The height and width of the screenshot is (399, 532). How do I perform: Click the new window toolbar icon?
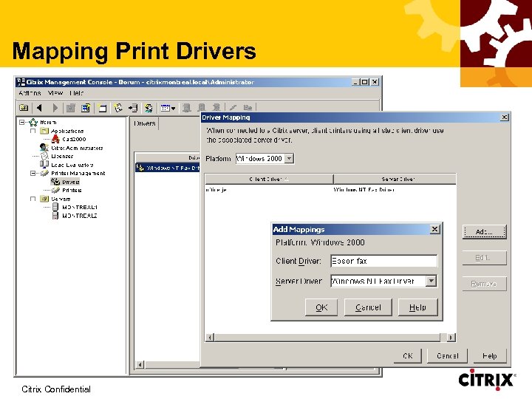102,108
